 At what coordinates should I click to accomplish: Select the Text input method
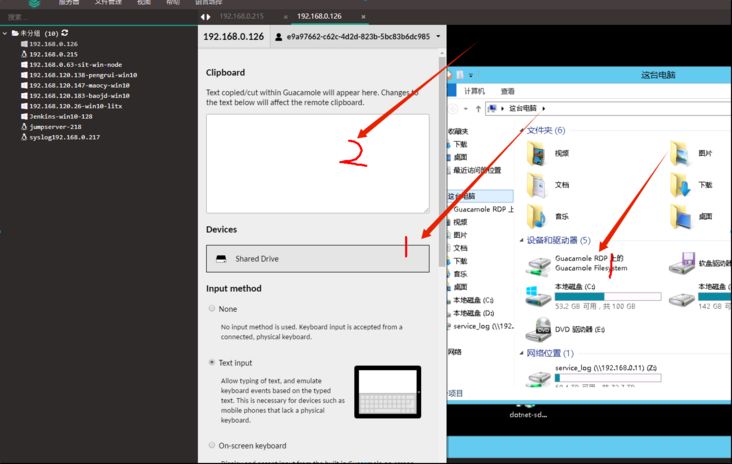pyautogui.click(x=212, y=362)
